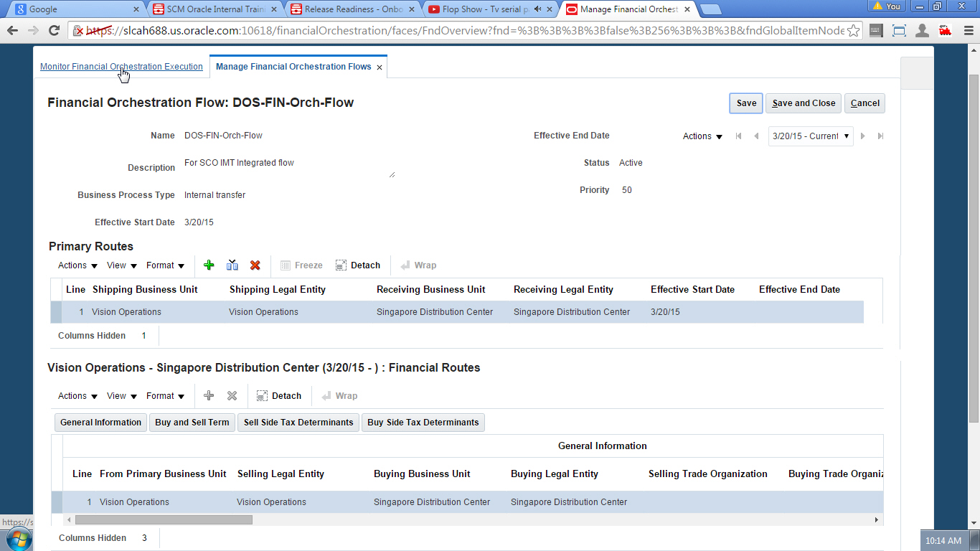Open the Primary Routes View menu
The image size is (980, 551).
pyautogui.click(x=122, y=265)
